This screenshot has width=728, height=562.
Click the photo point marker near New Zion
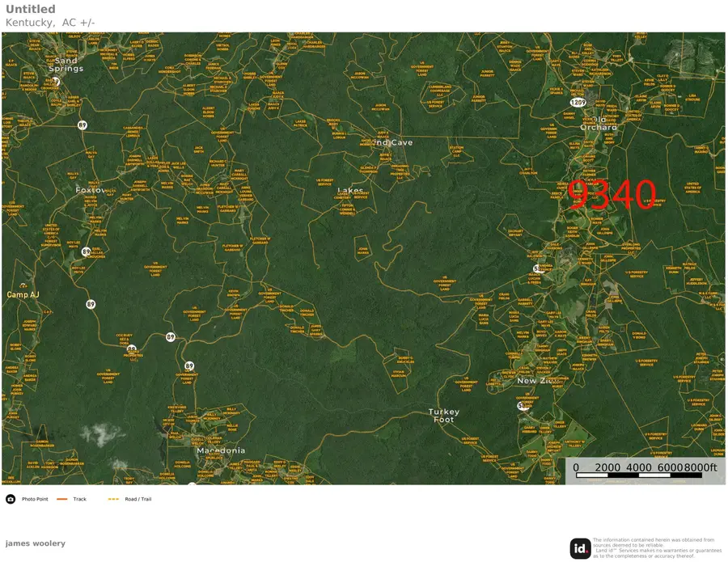(522, 405)
